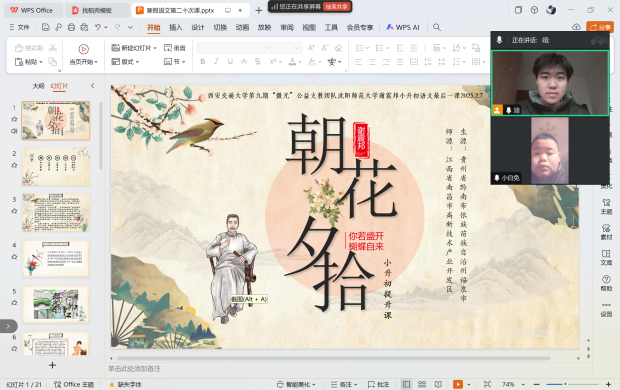This screenshot has height=390, width=620.
Task: Open the WPS AI assistant
Action: 403,27
